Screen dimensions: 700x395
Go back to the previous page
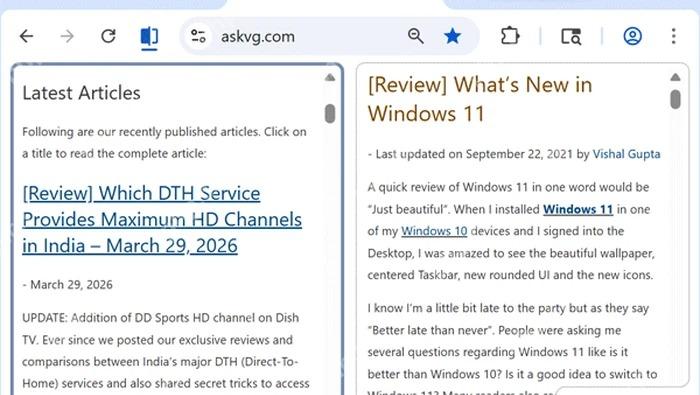27,36
